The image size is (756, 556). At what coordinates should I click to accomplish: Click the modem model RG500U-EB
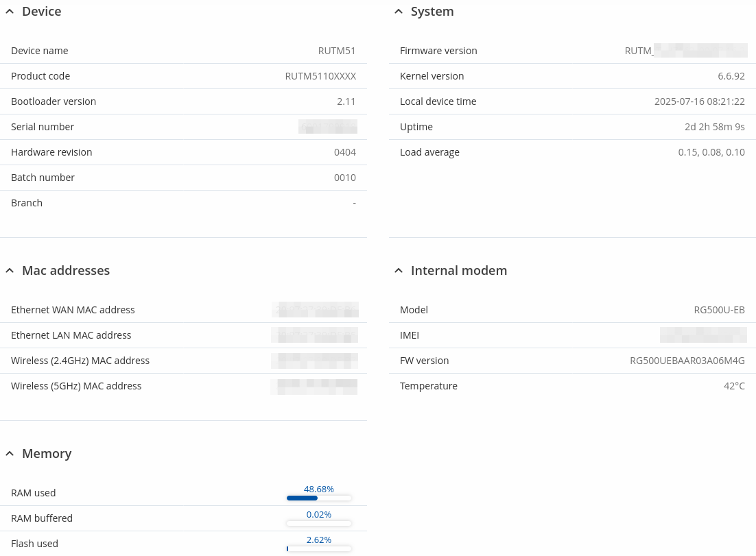pos(719,310)
